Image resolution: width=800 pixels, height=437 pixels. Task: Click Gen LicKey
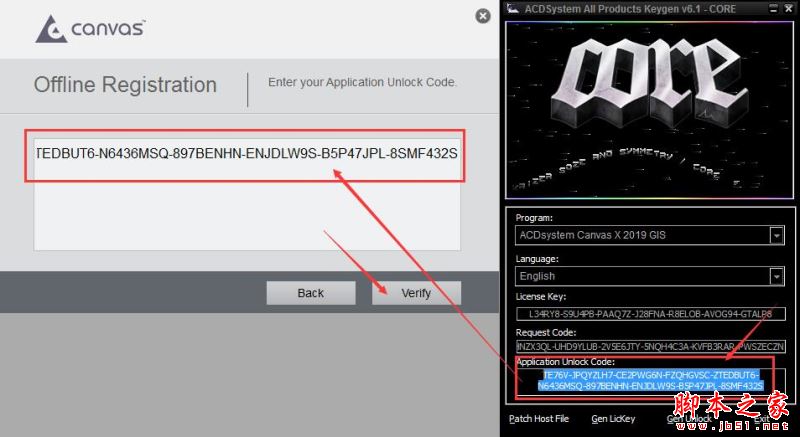(x=613, y=419)
